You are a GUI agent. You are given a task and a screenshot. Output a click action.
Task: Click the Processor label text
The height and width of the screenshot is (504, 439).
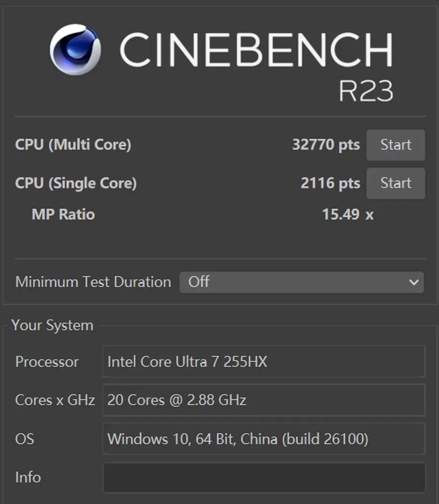(47, 362)
